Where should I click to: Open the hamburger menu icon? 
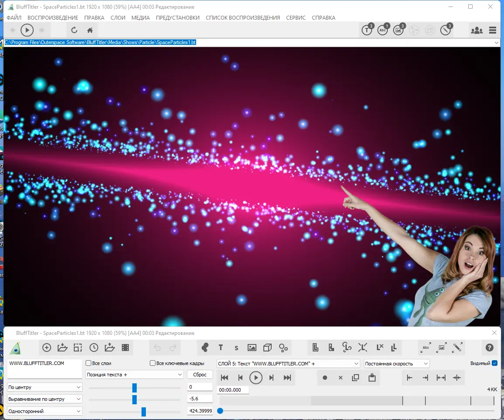click(493, 30)
